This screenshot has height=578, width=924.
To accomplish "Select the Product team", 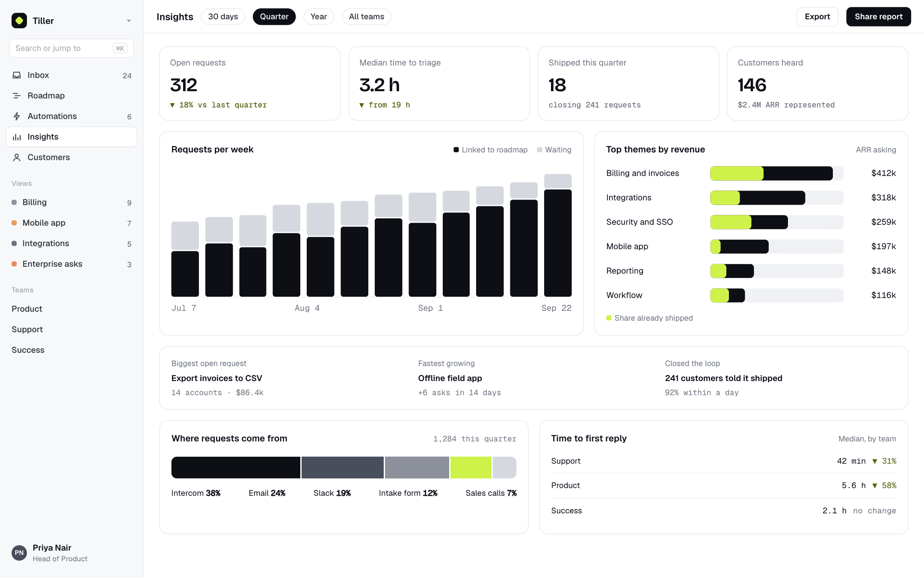I will 27,309.
